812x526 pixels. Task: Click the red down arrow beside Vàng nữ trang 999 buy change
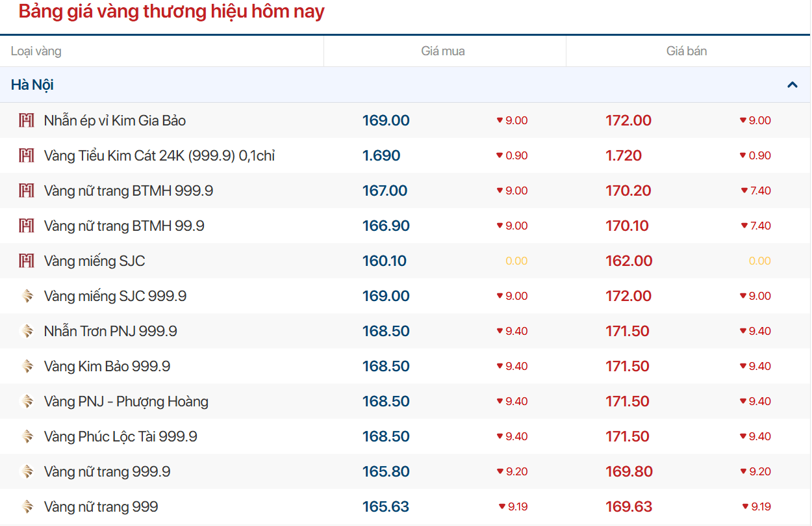pos(501,506)
